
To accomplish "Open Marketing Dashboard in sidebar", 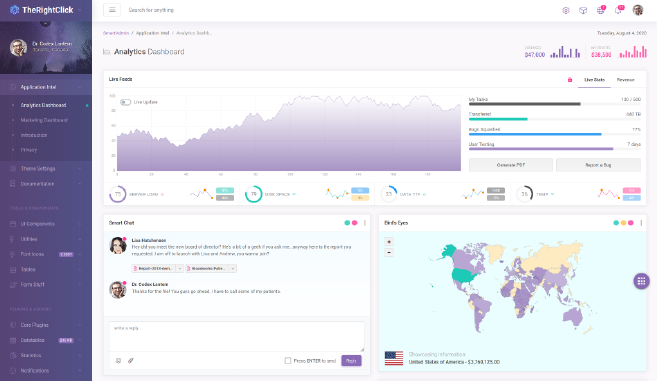I will (44, 120).
